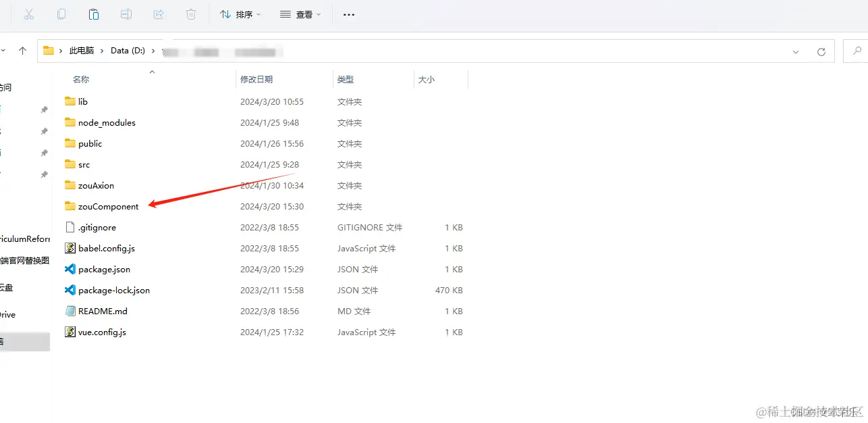
Task: Select the Copy icon
Action: click(61, 14)
